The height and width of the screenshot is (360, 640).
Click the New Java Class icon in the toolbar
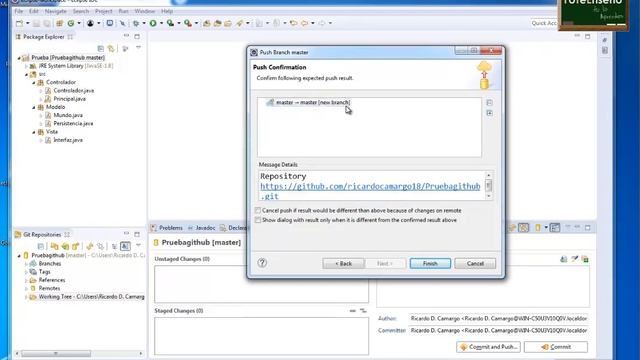tap(71, 23)
